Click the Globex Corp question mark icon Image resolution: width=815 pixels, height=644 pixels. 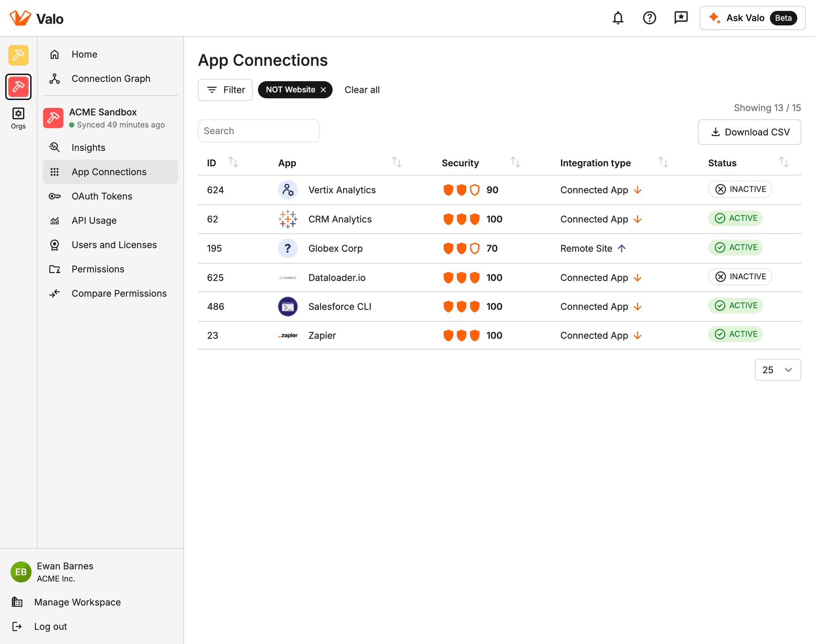point(288,248)
